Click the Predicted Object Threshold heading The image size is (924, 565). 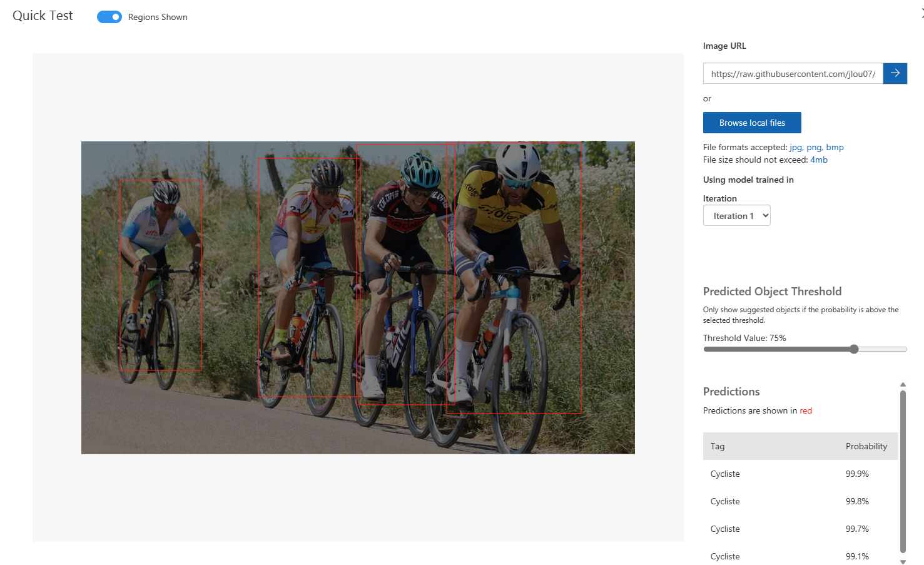[772, 292]
